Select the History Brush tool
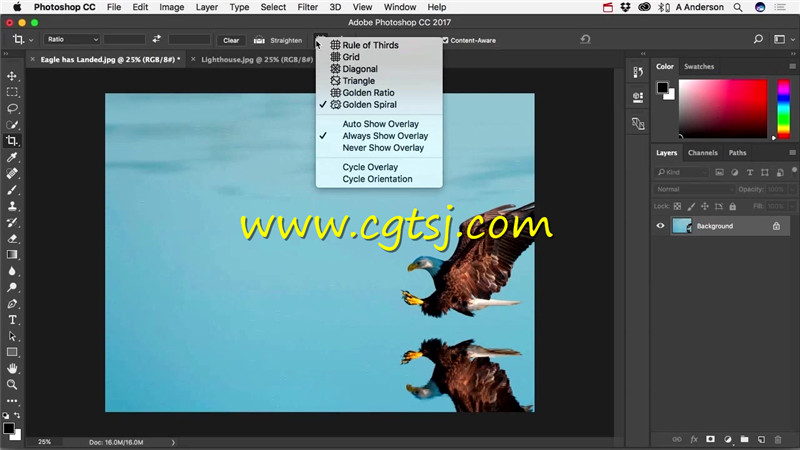 click(12, 222)
